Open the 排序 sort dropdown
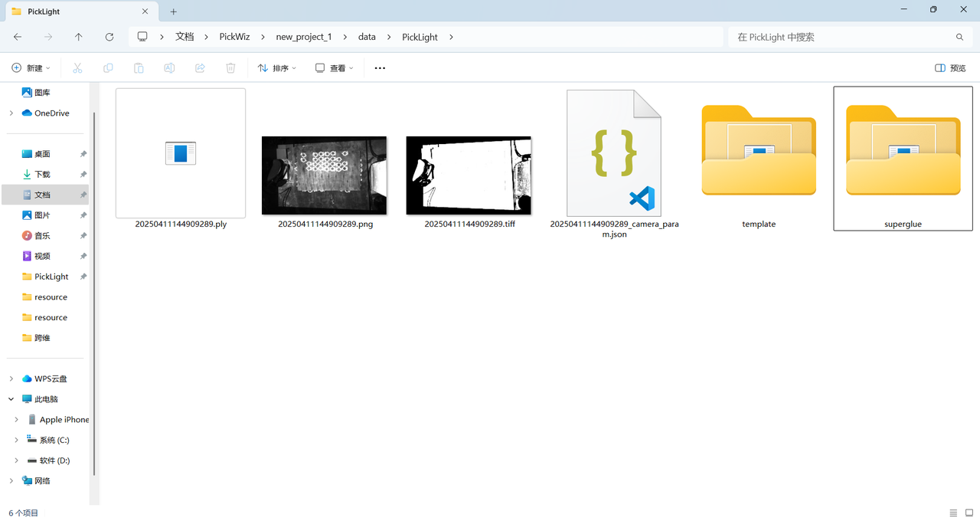Image resolution: width=980 pixels, height=521 pixels. click(277, 68)
